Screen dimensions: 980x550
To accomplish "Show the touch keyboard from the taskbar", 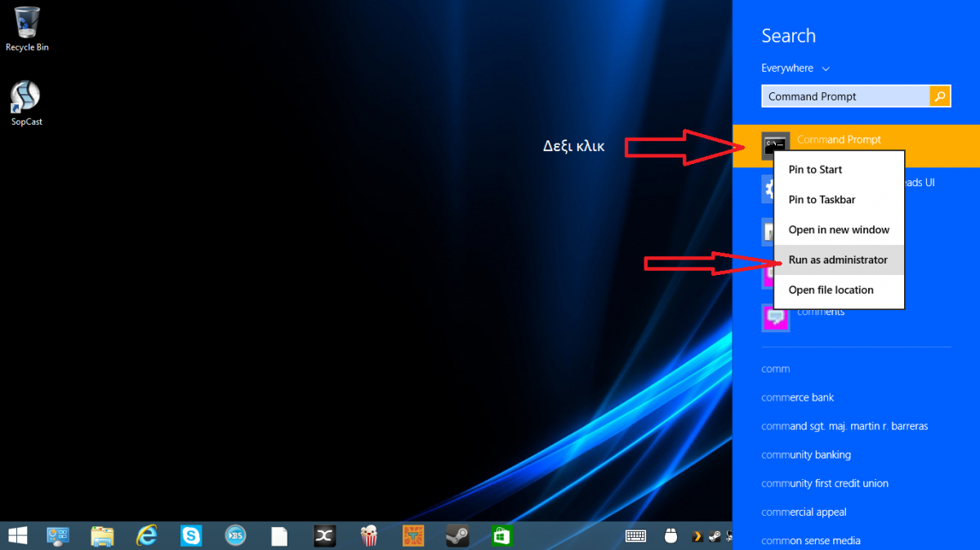I will pos(636,536).
